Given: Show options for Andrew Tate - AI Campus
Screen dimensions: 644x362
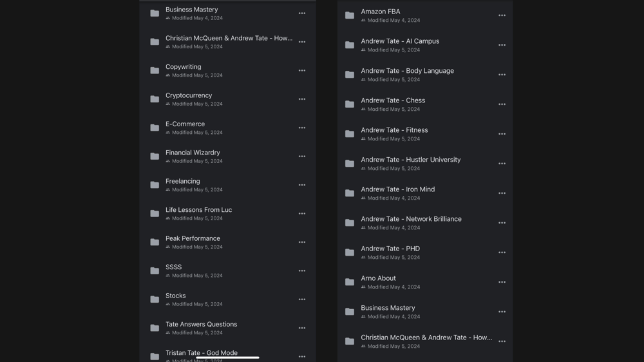Looking at the screenshot, I should coord(502,45).
